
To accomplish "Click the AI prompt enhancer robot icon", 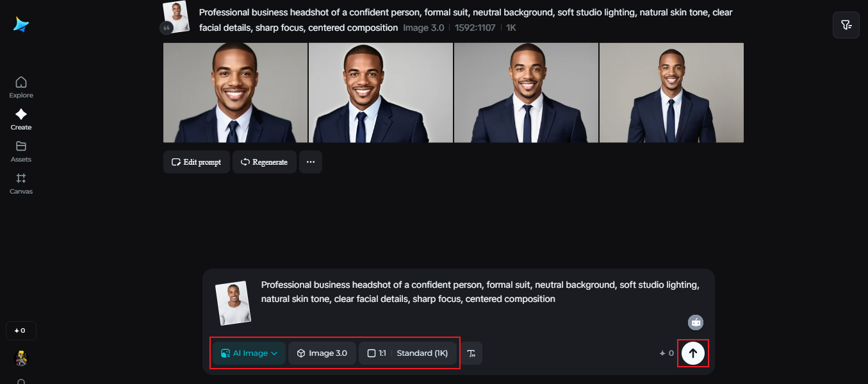I will pyautogui.click(x=696, y=322).
